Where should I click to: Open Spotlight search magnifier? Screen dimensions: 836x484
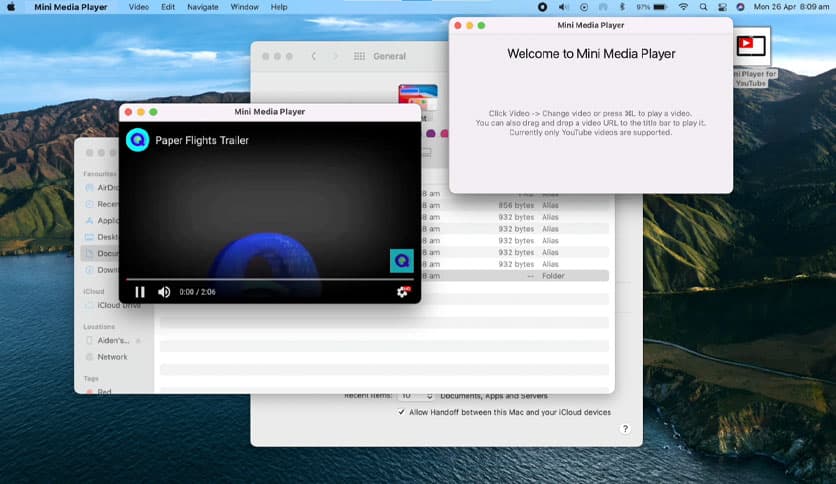[x=703, y=7]
